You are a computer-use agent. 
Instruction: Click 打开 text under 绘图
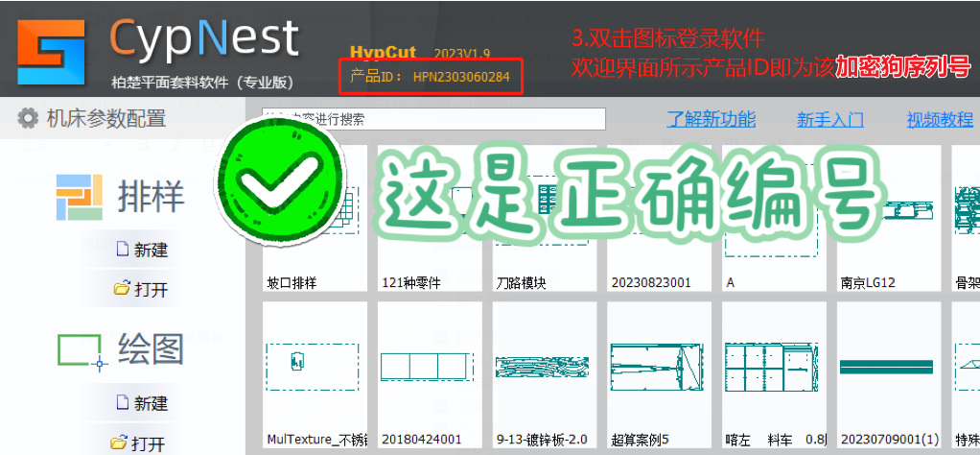(x=149, y=443)
